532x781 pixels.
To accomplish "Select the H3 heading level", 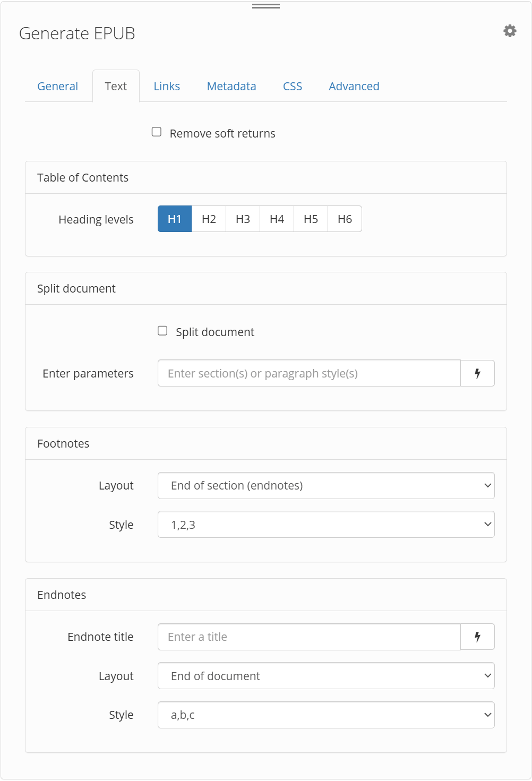I will point(243,219).
